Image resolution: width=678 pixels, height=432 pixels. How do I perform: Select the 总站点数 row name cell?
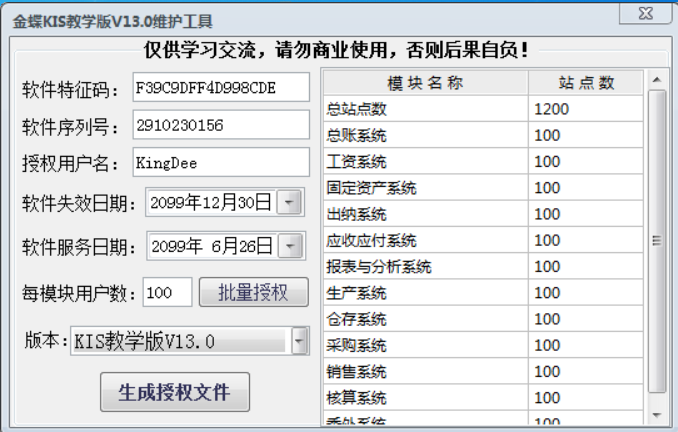click(425, 109)
